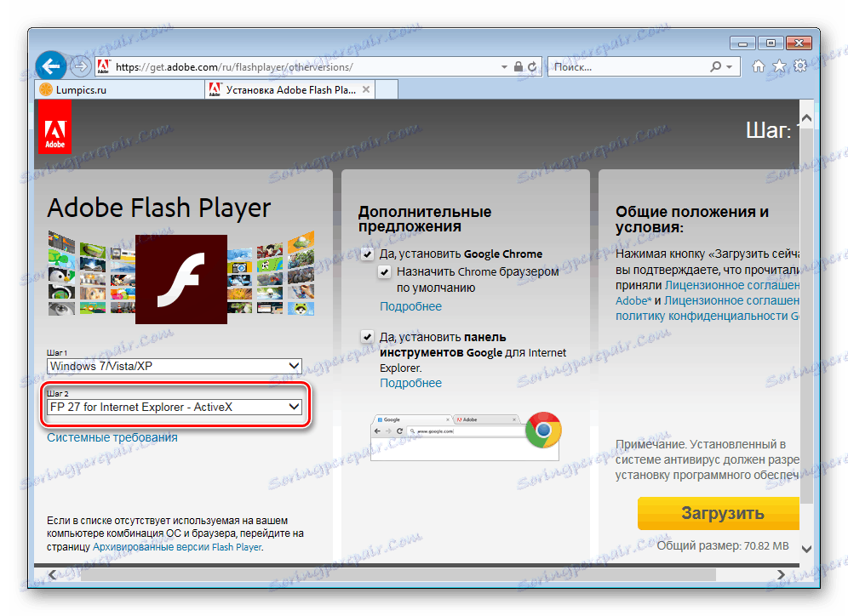Minimize the browser window
848x616 pixels.
click(742, 43)
